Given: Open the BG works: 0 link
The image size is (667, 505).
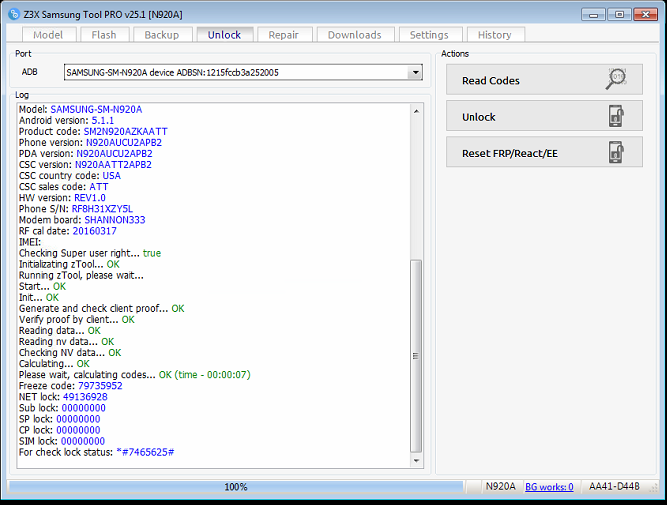Looking at the screenshot, I should click(549, 487).
